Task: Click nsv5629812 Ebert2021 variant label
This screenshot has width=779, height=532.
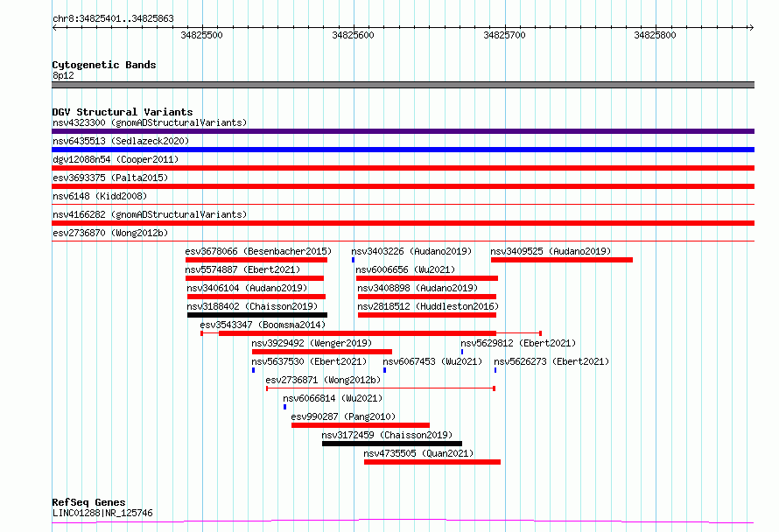Action: [518, 343]
